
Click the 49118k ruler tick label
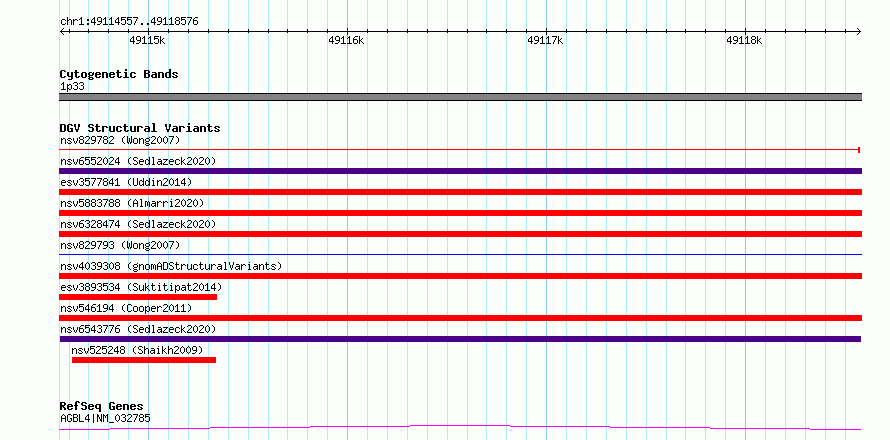click(744, 40)
